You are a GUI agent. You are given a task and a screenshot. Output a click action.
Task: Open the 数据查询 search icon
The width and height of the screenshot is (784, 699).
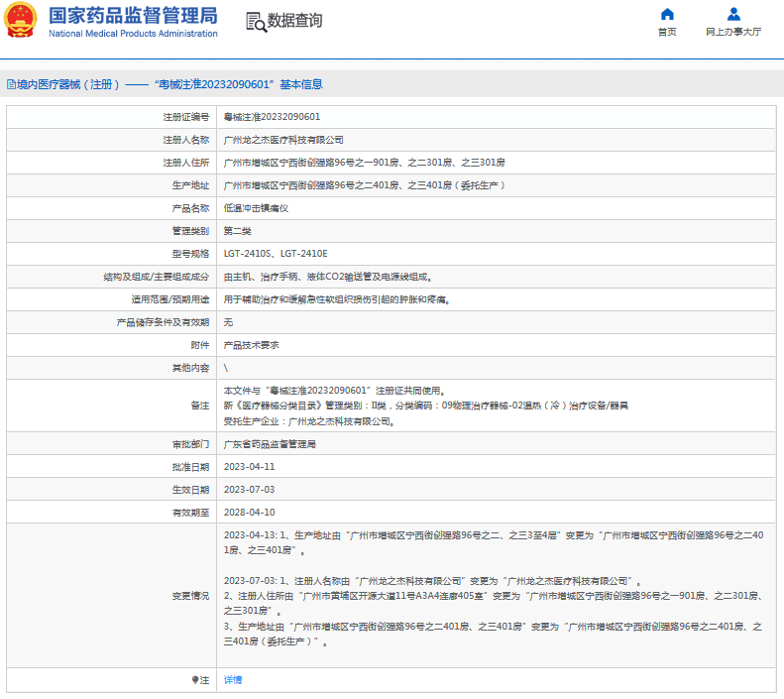(x=256, y=22)
